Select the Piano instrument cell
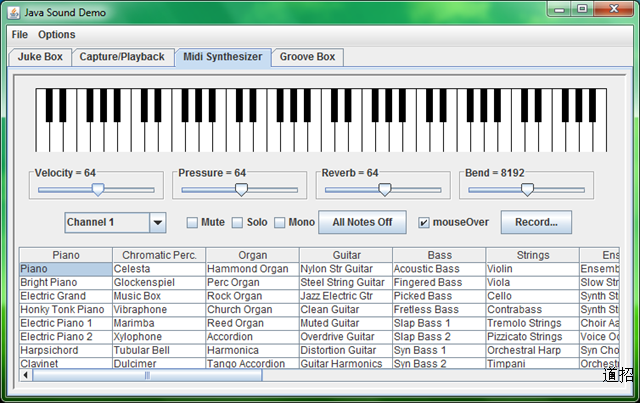 [x=66, y=269]
